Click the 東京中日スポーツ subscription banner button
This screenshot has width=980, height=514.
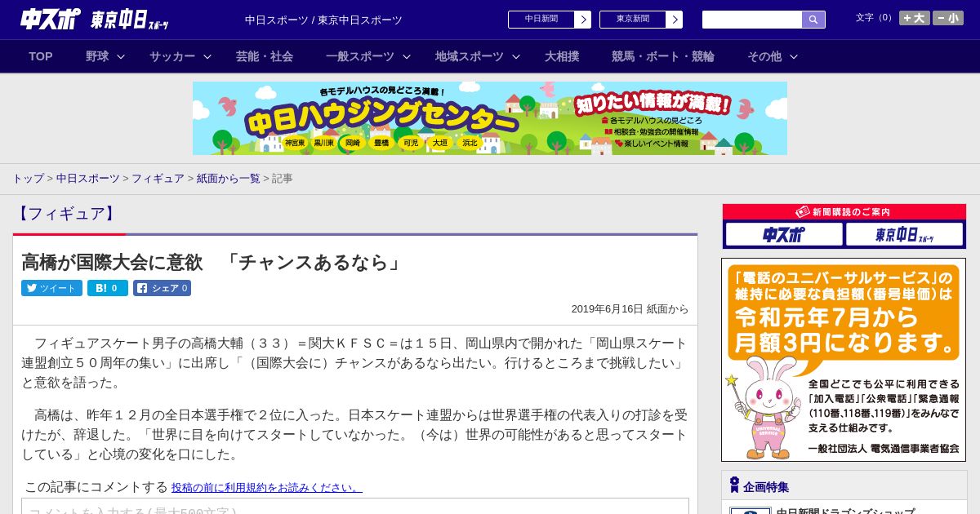coord(905,234)
